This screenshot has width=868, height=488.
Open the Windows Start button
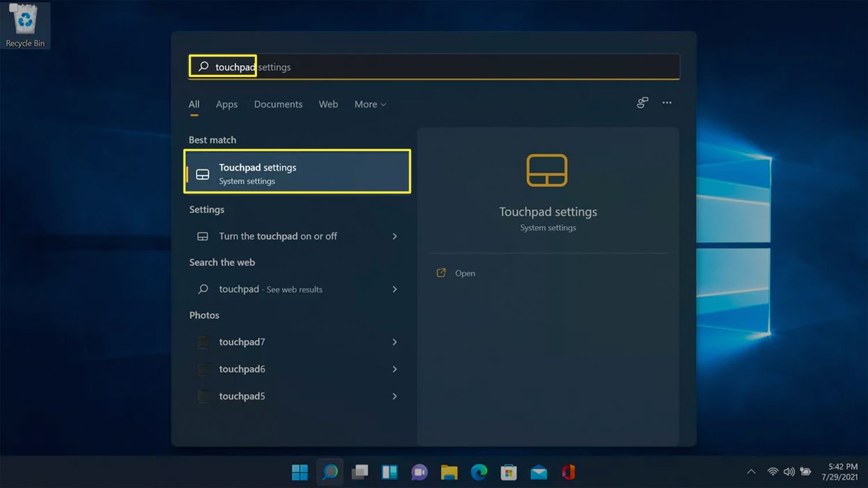(x=300, y=472)
